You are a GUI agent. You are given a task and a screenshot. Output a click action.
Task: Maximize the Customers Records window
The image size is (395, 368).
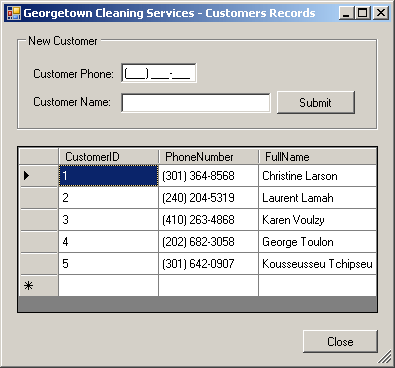click(363, 13)
